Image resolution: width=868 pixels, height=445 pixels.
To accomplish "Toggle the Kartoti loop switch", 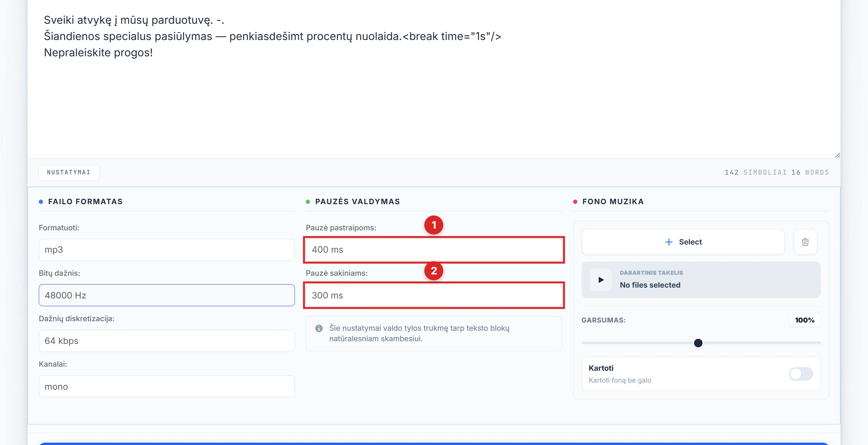I will (x=801, y=374).
